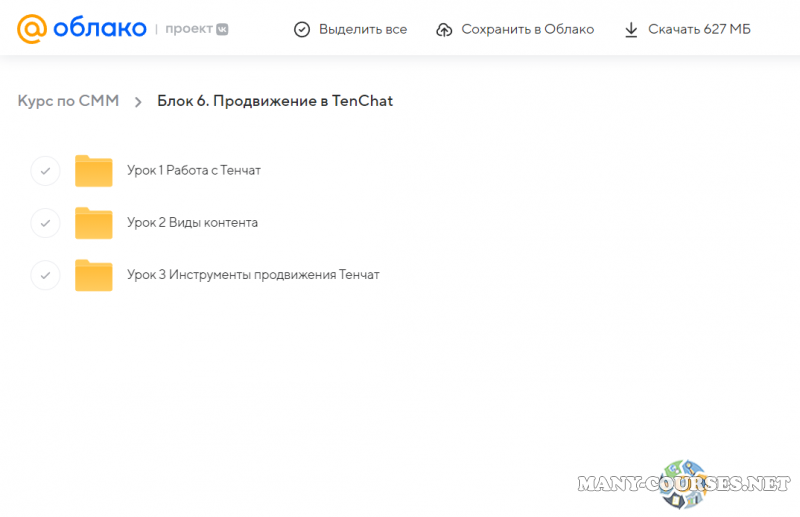Click the circled checkmark icon for select all
This screenshot has height=517, width=800.
302,30
